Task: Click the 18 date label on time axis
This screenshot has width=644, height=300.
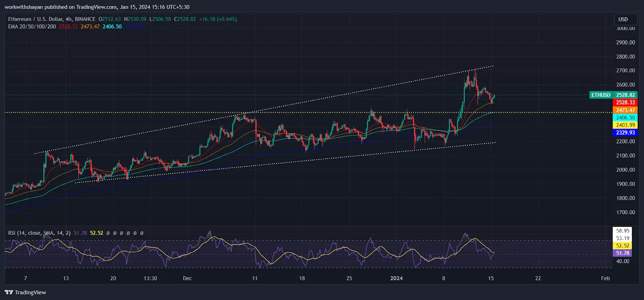Action: [302, 278]
